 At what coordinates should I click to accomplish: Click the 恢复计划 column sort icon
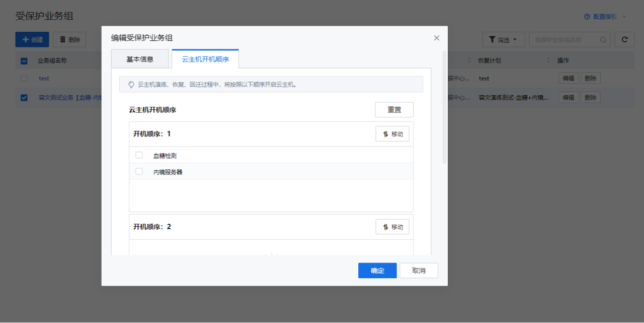click(x=548, y=60)
